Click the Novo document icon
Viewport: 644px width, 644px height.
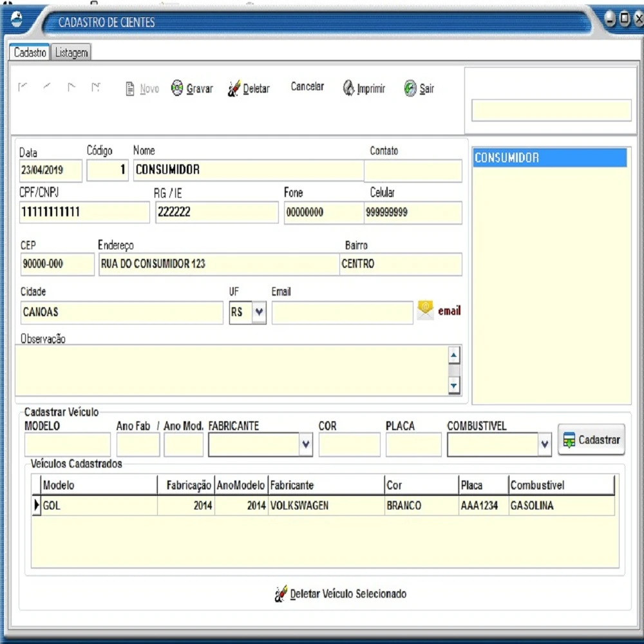pos(130,89)
